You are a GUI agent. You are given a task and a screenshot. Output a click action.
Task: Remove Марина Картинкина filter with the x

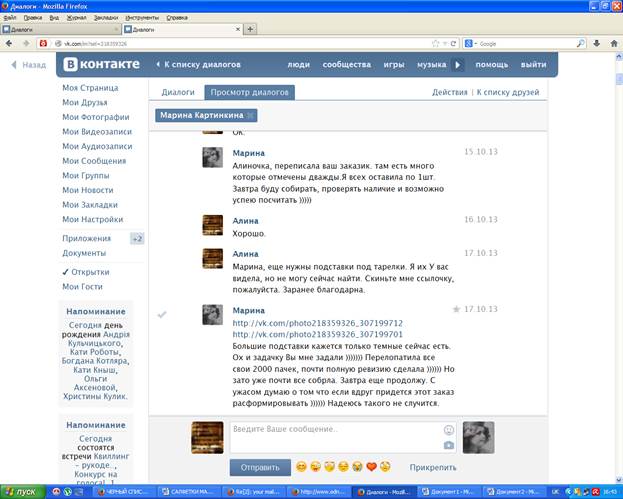click(250, 116)
